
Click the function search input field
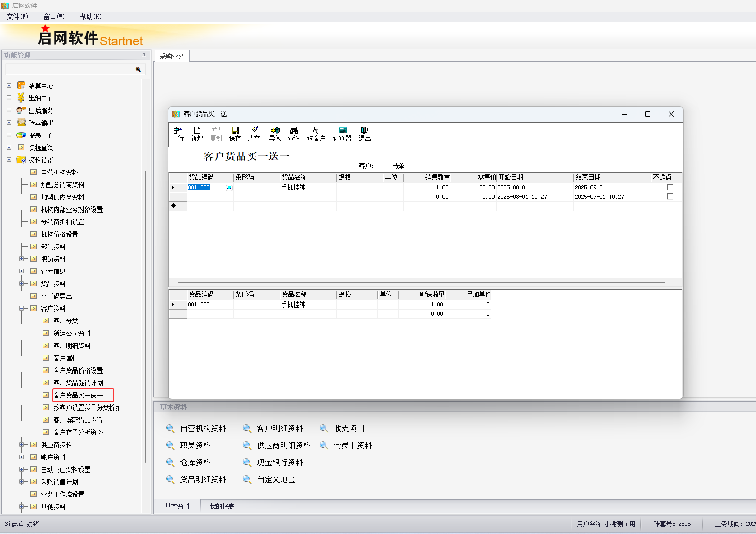[x=70, y=69]
